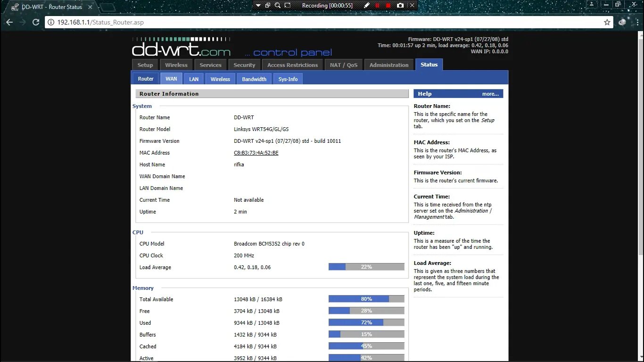Image resolution: width=644 pixels, height=362 pixels.
Task: Click the Total Available 13048 kB / 16384 kB value
Action: [258, 299]
